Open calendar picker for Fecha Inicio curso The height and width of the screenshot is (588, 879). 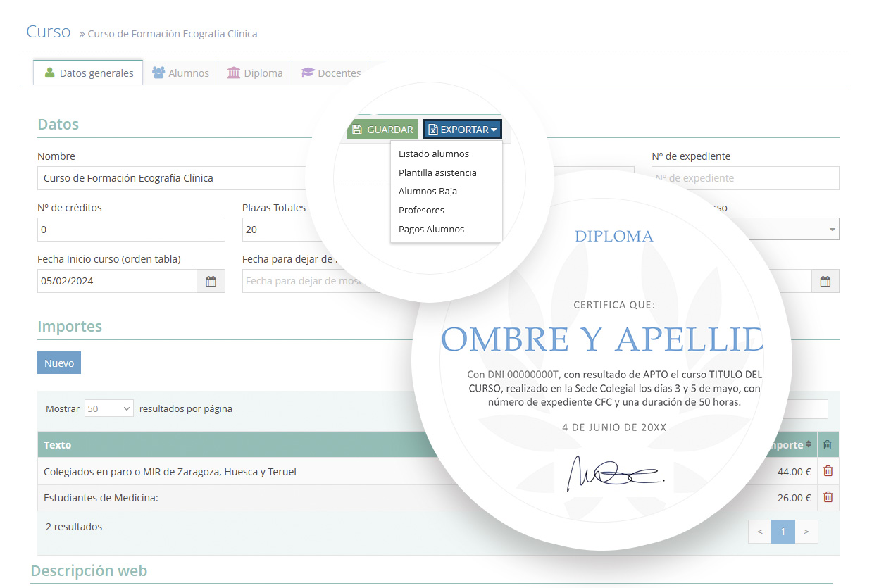211,281
